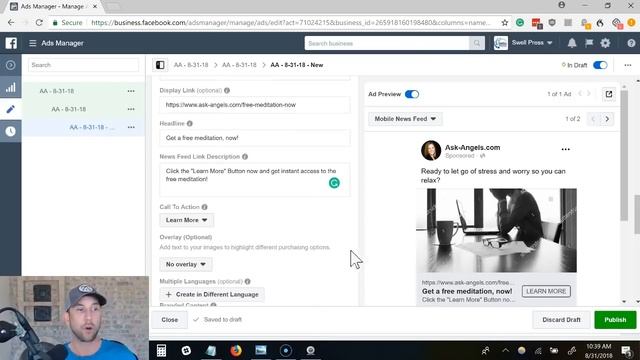Click the left panel Search field

click(x=83, y=65)
